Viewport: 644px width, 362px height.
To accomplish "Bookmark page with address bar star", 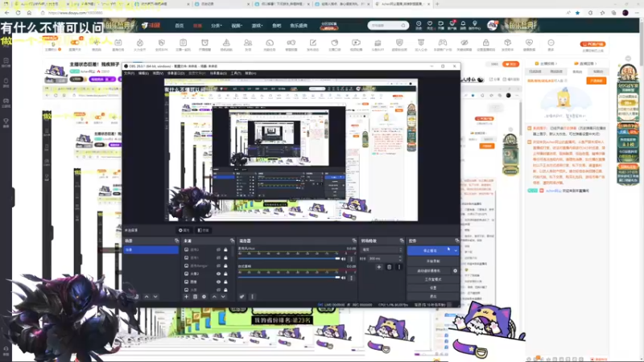I will 577,13.
